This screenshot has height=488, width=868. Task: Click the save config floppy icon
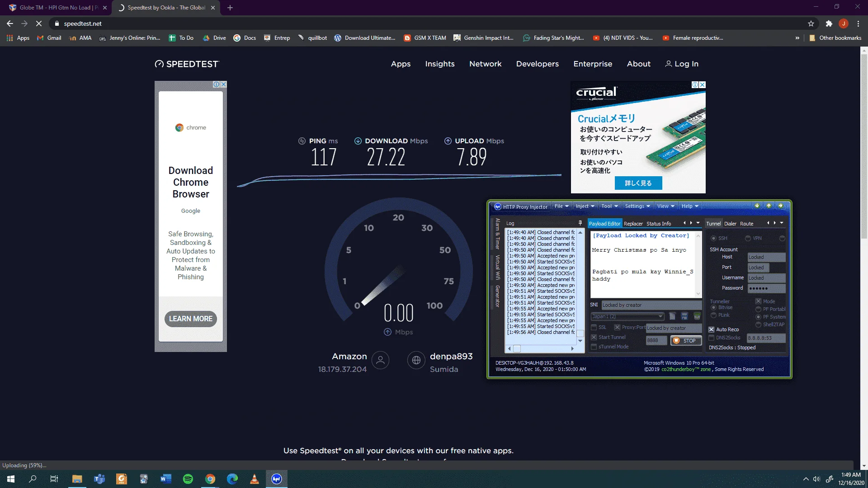click(x=684, y=316)
